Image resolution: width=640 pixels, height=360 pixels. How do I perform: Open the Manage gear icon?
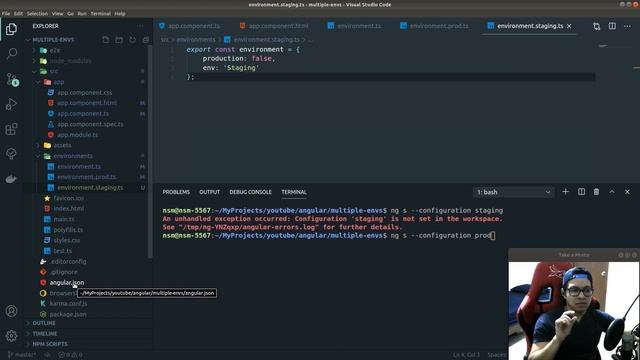[x=11, y=336]
